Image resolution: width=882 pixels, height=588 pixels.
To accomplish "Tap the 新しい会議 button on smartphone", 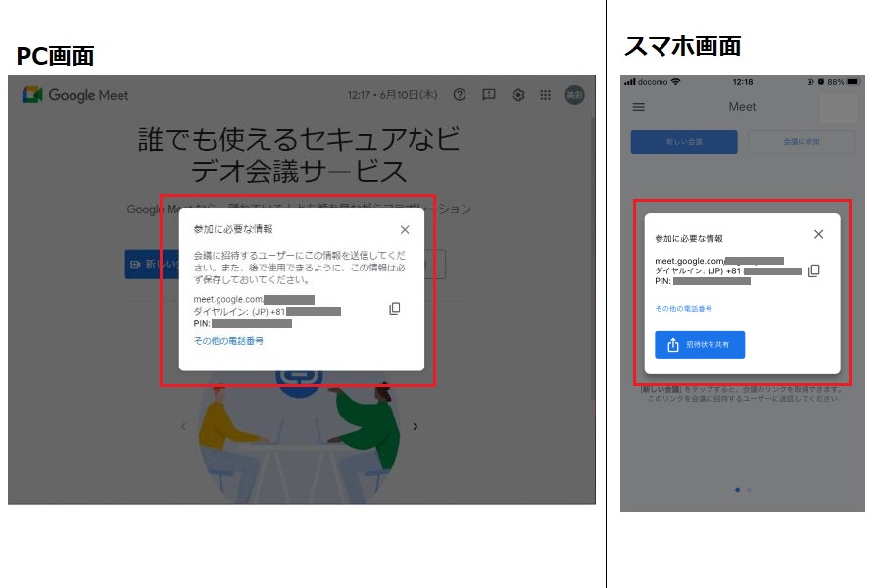I will [684, 142].
